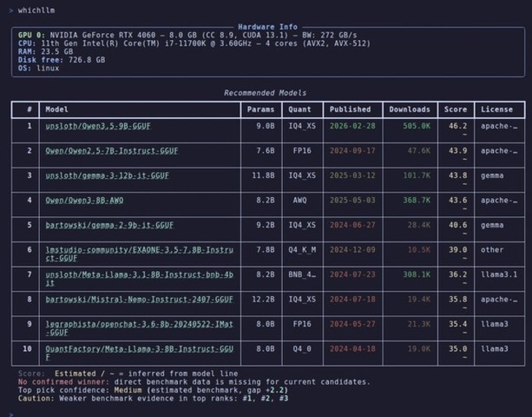The width and height of the screenshot is (532, 417).
Task: Click the Hardware Info panel title
Action: tap(267, 27)
